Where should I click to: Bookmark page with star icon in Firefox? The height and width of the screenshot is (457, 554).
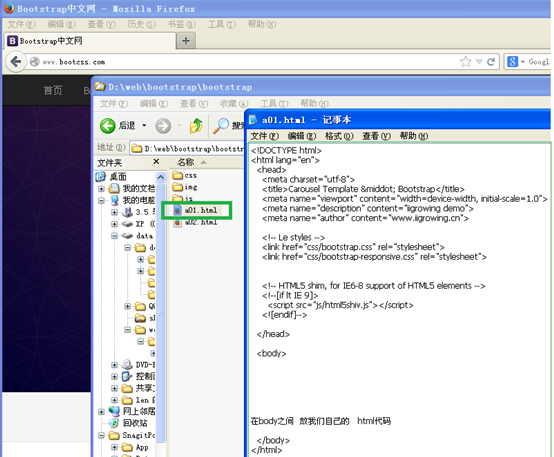pyautogui.click(x=466, y=62)
